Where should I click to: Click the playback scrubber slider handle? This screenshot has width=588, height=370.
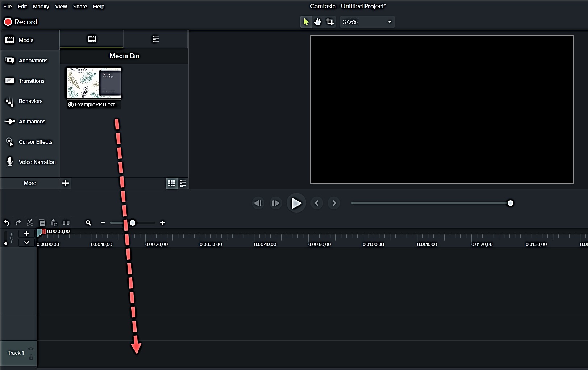510,203
